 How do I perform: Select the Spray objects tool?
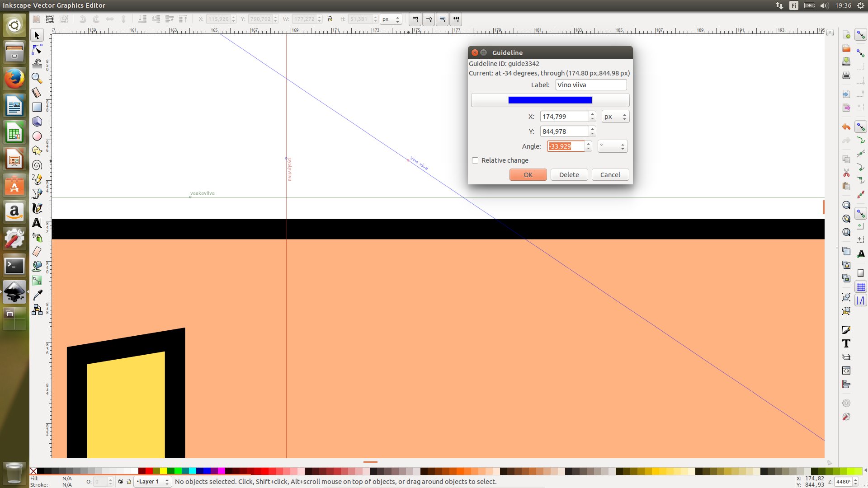[37, 237]
